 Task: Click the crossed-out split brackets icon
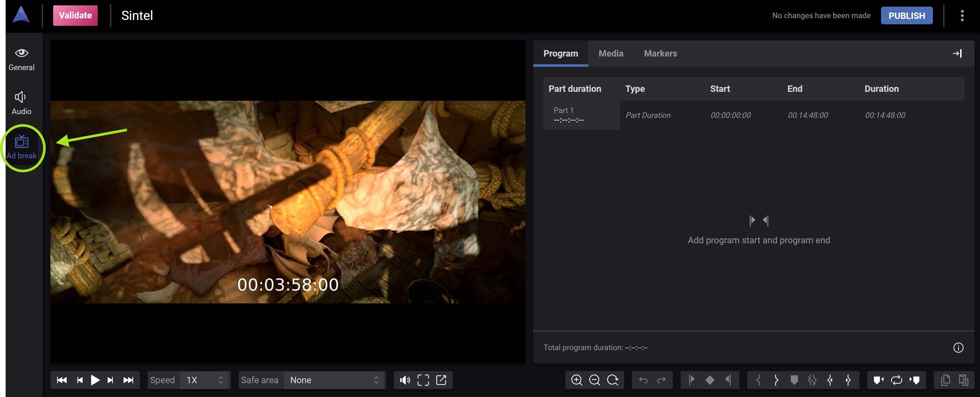pos(812,380)
